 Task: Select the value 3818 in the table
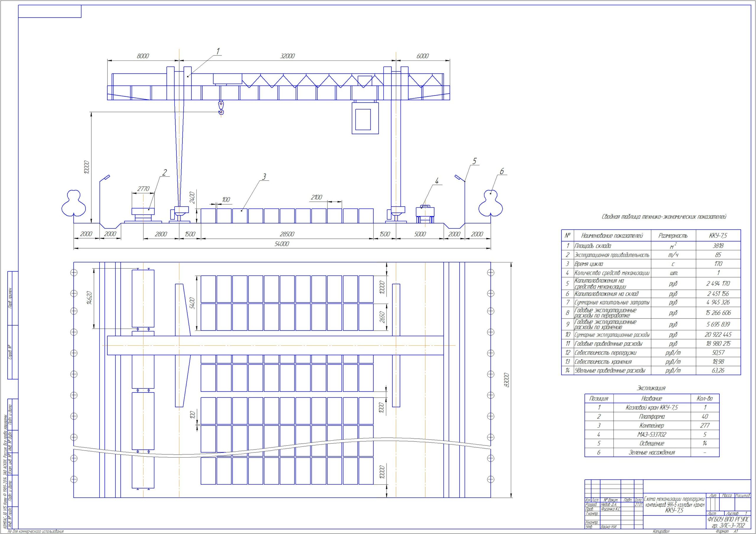pos(718,246)
